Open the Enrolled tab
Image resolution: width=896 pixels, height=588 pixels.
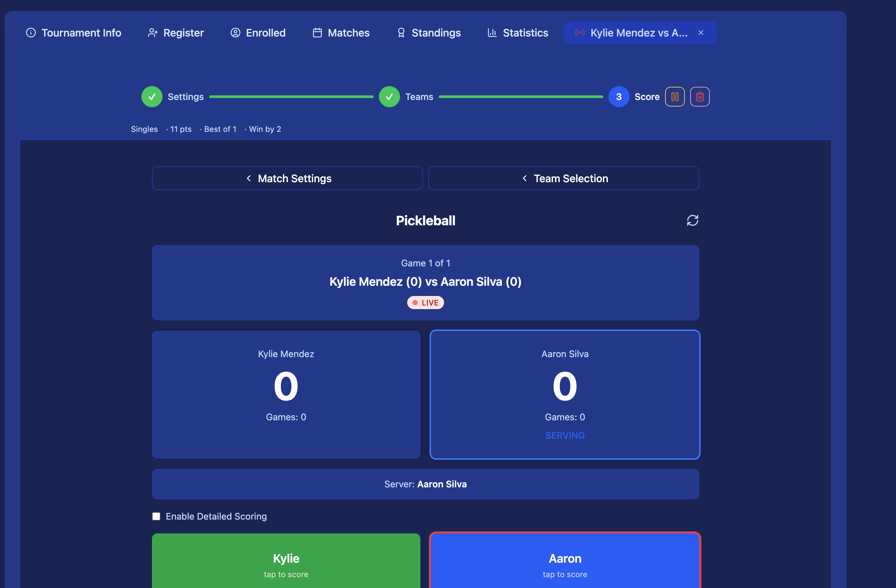pos(258,33)
